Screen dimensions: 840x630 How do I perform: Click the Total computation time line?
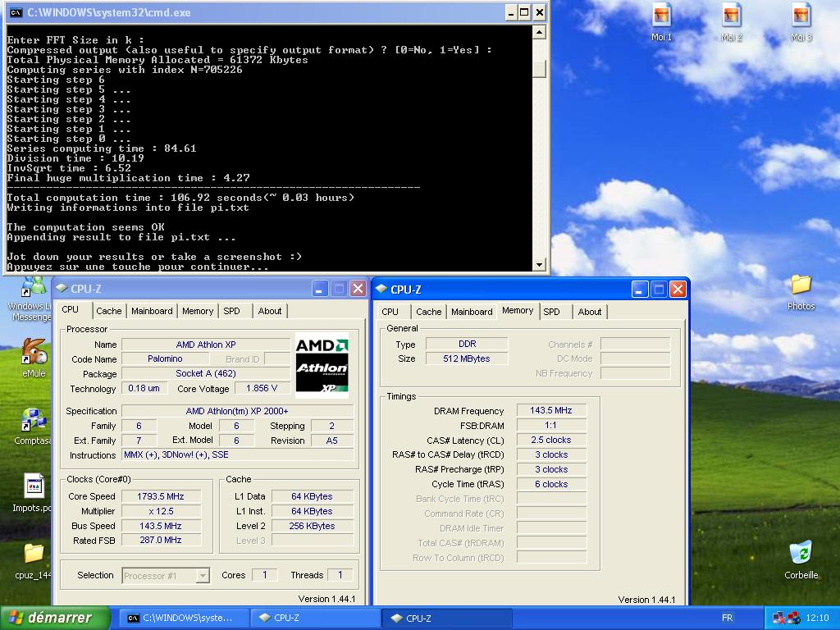(180, 198)
